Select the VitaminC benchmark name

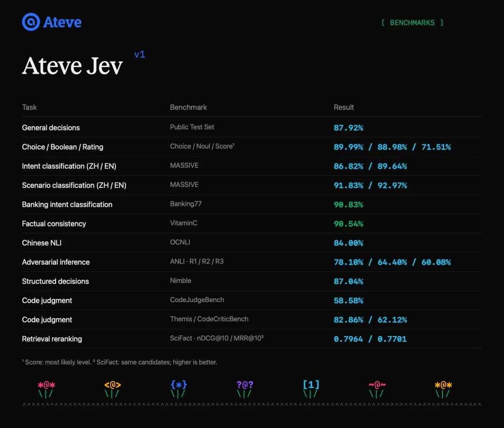pyautogui.click(x=183, y=223)
